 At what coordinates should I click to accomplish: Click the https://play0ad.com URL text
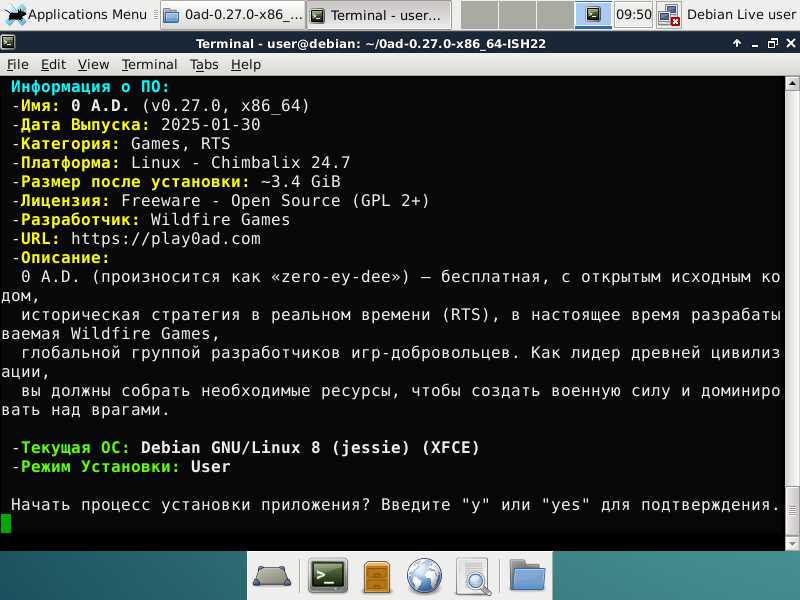[x=166, y=239]
